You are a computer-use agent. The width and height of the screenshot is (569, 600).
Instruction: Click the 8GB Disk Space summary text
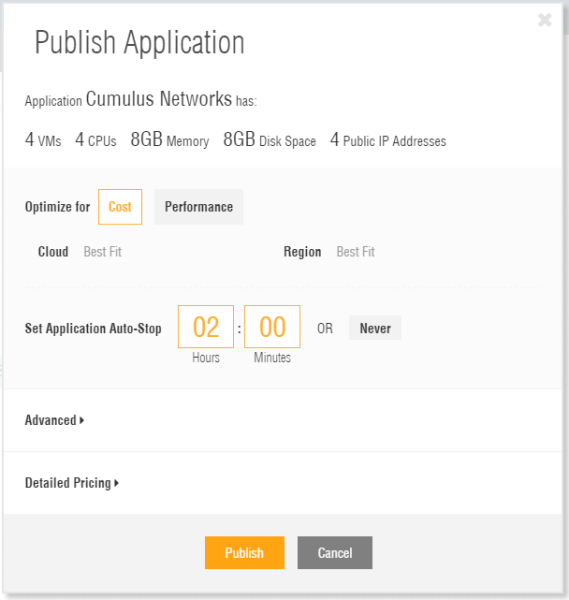269,140
